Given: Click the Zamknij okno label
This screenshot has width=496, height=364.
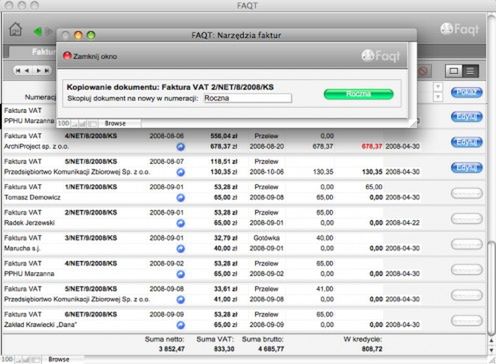Looking at the screenshot, I should 95,56.
